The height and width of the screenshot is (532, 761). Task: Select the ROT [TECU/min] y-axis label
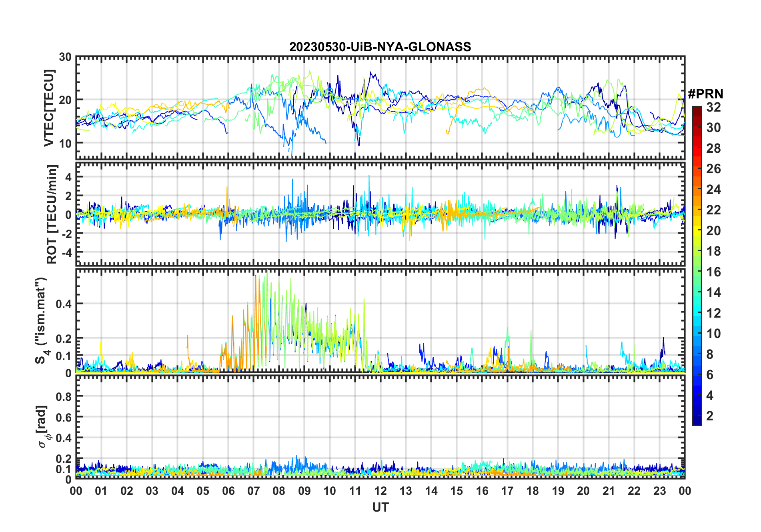(x=52, y=214)
